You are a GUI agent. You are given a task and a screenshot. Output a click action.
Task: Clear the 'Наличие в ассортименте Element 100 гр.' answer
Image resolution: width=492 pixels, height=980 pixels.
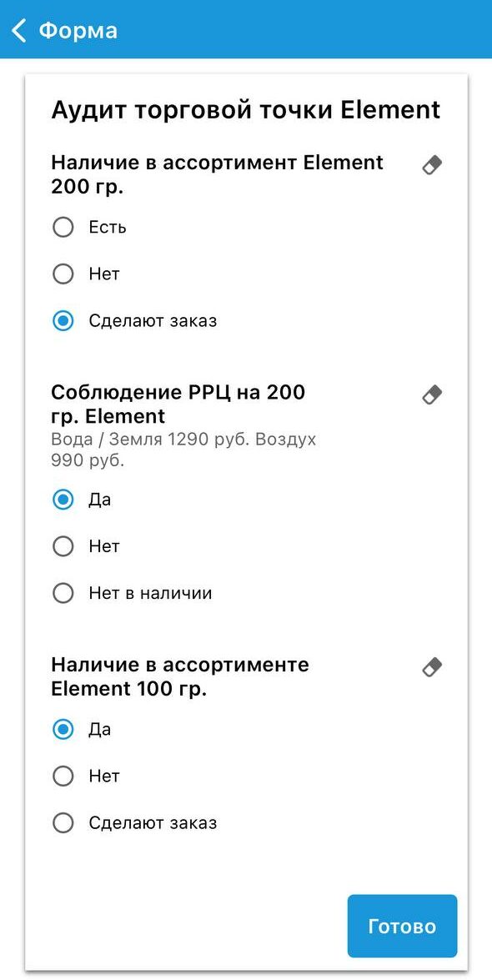pos(430,666)
